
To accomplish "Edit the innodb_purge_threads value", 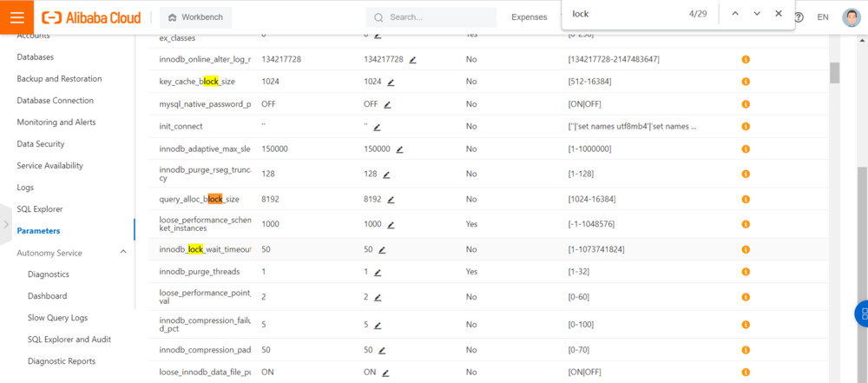I will [377, 272].
